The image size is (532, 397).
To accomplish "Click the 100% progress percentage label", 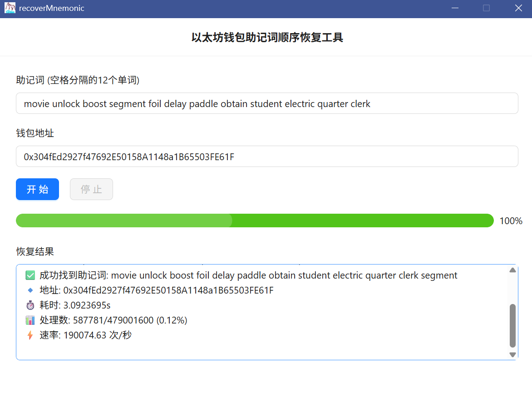I will tap(511, 221).
